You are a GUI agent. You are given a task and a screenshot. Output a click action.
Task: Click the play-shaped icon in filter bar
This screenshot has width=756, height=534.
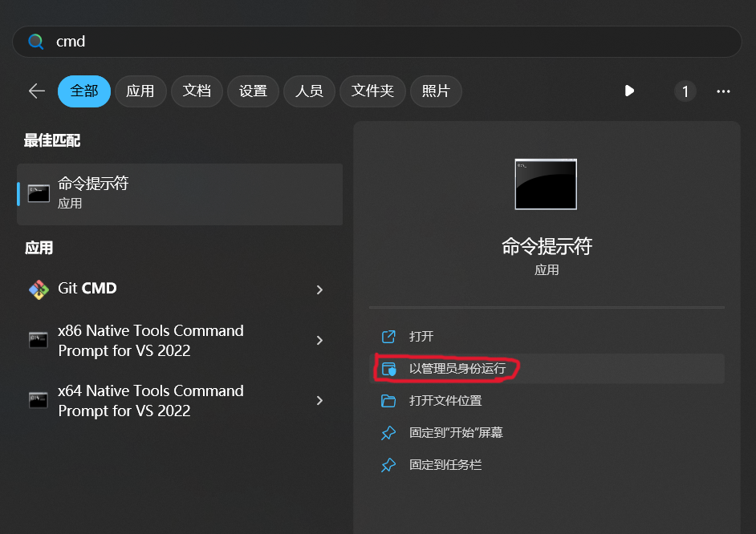coord(629,91)
